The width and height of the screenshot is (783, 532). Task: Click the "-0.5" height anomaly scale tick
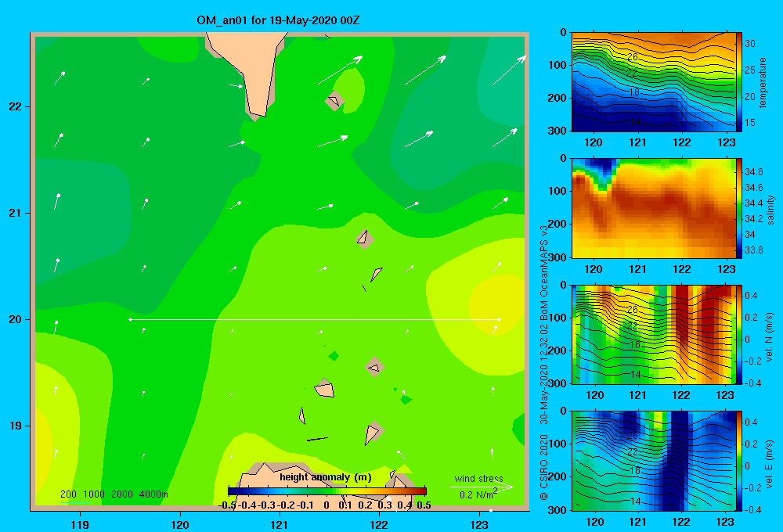pos(227,505)
